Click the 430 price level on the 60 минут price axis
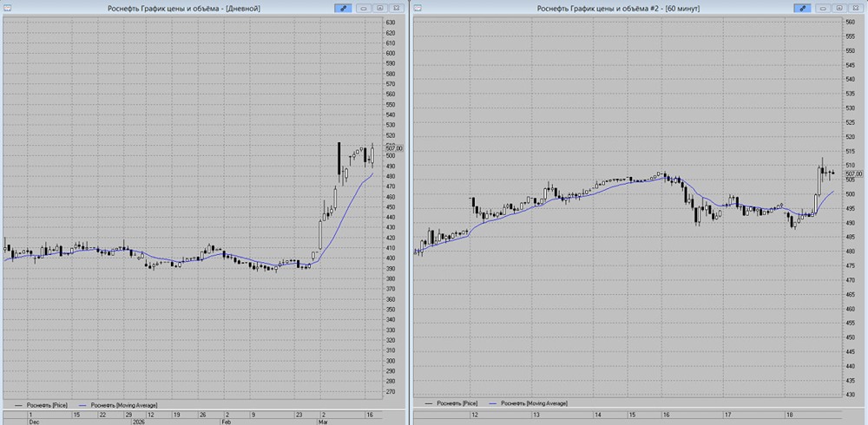This screenshot has width=868, height=425. [850, 394]
